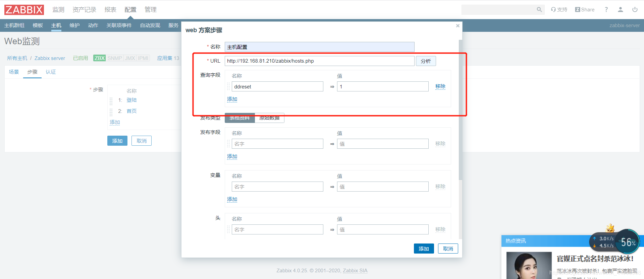
Task: Switch to the 场景 tab
Action: coord(14,72)
